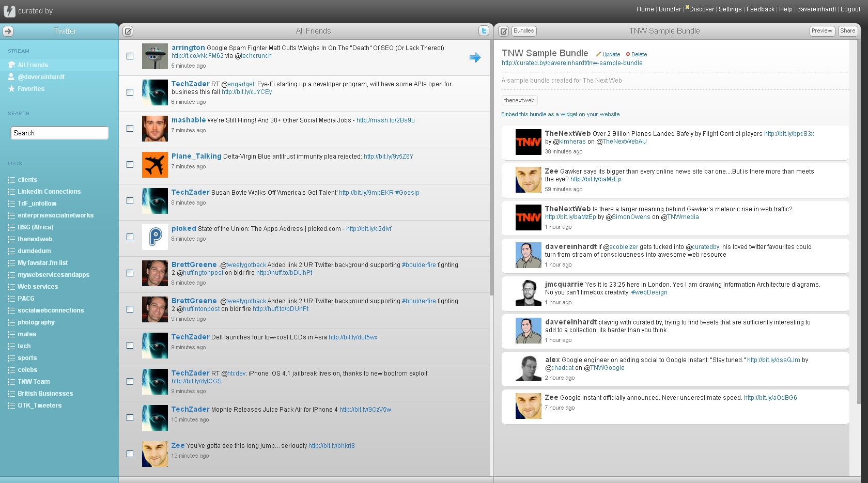Click the Twitter bird icon in All Friends header
This screenshot has width=868, height=483.
pos(484,31)
